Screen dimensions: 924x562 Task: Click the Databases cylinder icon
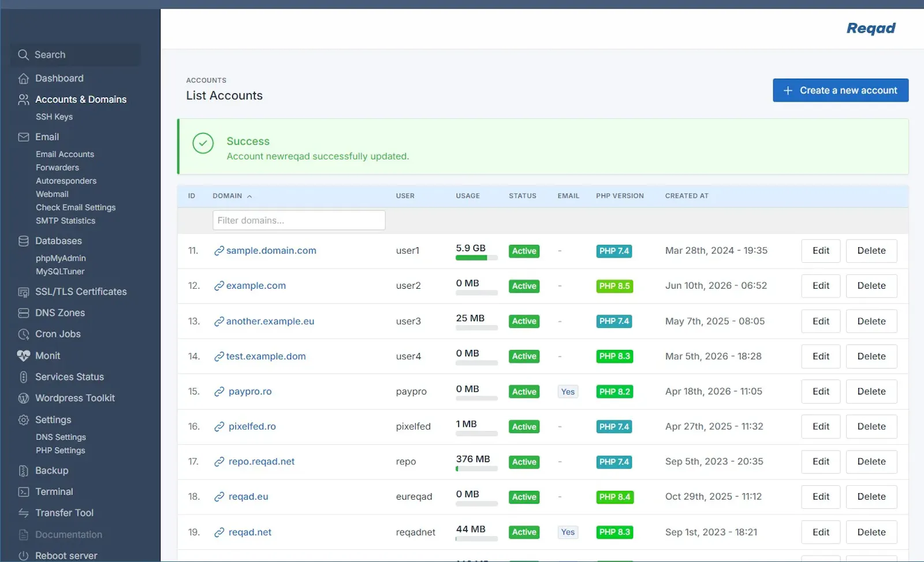click(x=24, y=241)
